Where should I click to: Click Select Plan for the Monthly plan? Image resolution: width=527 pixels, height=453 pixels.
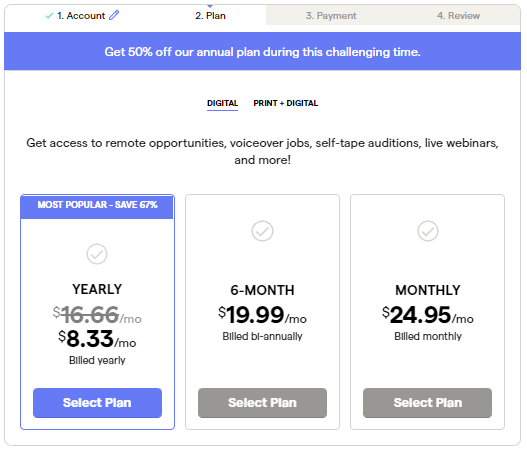pyautogui.click(x=427, y=403)
